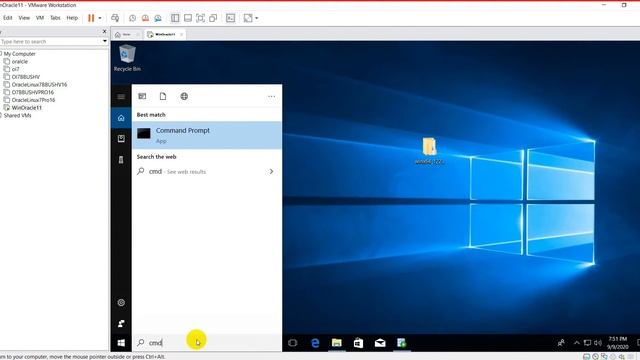
Task: Select OracleLinux7Pro16 in library
Action: coord(33,100)
